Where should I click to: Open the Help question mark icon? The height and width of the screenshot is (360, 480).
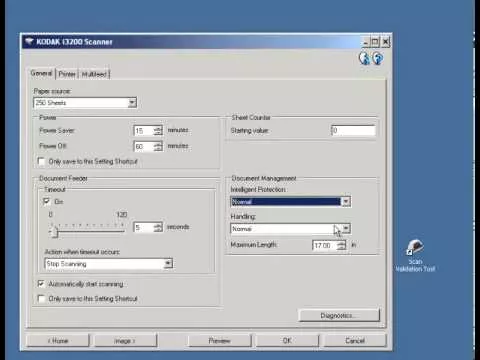click(378, 58)
